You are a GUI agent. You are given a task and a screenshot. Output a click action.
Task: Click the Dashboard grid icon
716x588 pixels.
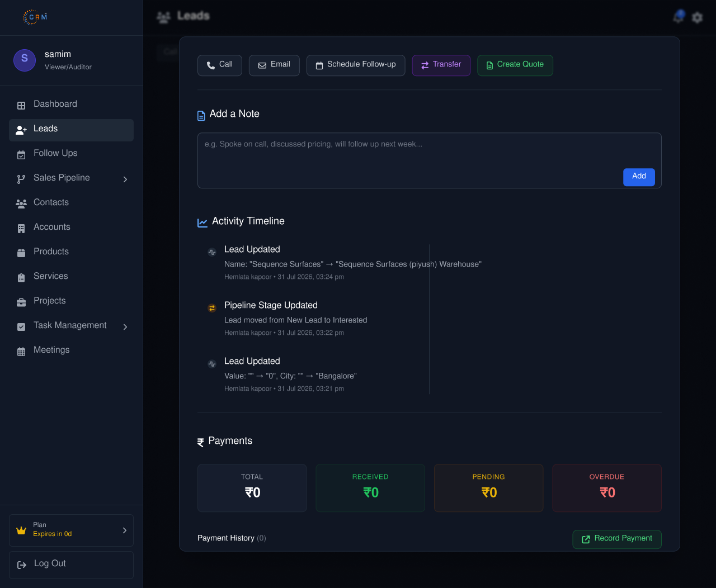(21, 105)
